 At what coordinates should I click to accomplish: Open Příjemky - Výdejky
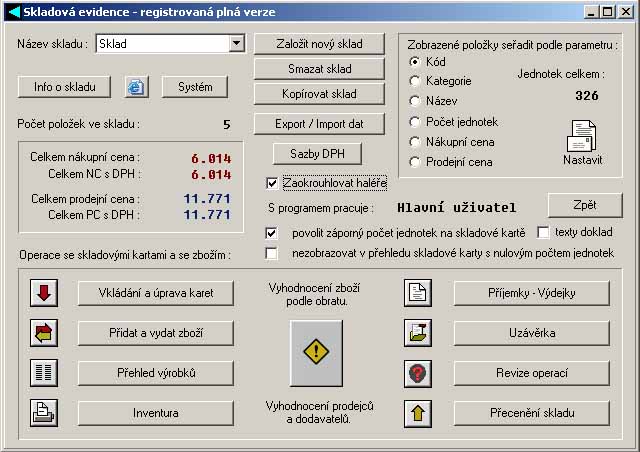pos(532,293)
